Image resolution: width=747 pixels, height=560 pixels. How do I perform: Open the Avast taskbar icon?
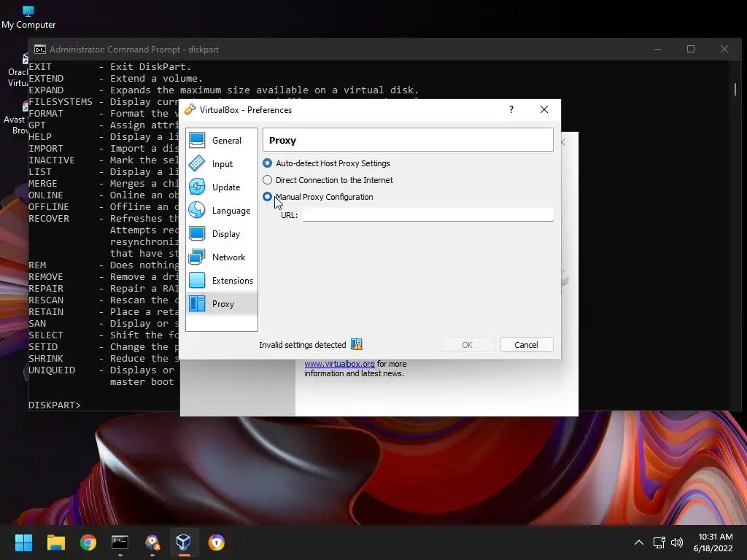point(152,542)
